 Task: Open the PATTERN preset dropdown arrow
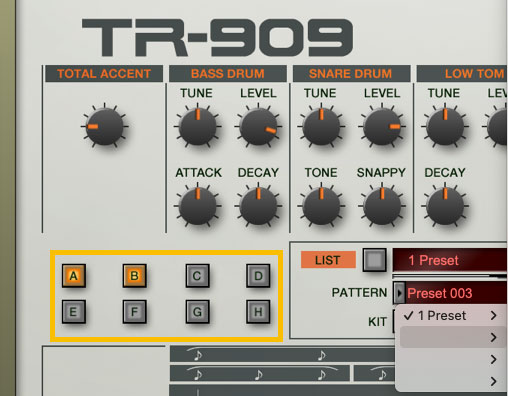click(x=399, y=293)
